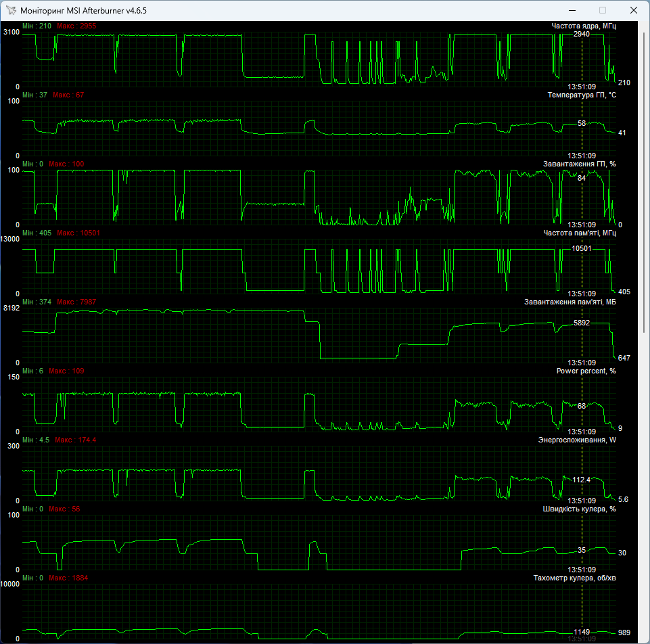
Task: Click the current value 647 beside memory usage graph
Action: coord(624,358)
